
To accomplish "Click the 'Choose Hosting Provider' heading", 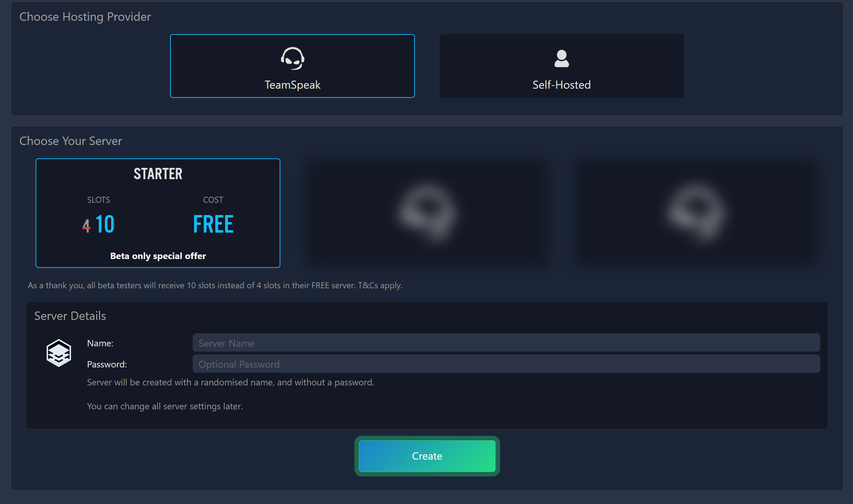I will pyautogui.click(x=85, y=17).
